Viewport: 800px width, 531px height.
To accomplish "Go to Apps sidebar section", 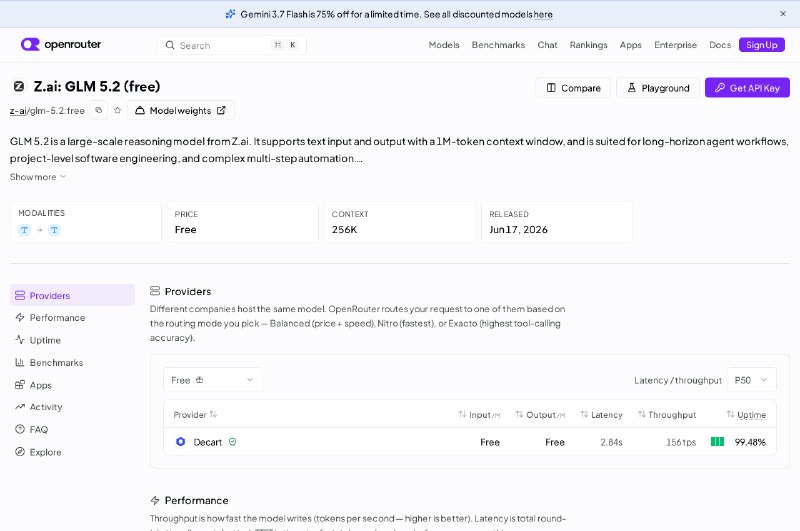I will tap(72, 385).
